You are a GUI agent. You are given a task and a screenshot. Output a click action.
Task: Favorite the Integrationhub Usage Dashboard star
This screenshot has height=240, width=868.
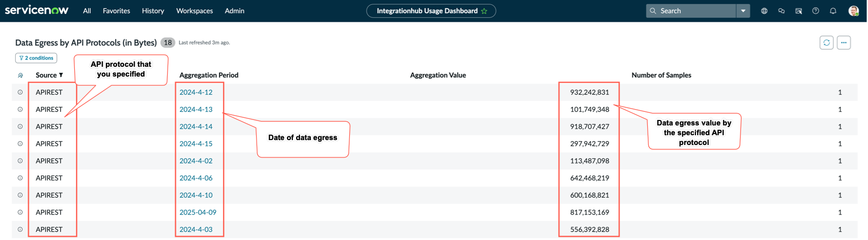(x=484, y=11)
